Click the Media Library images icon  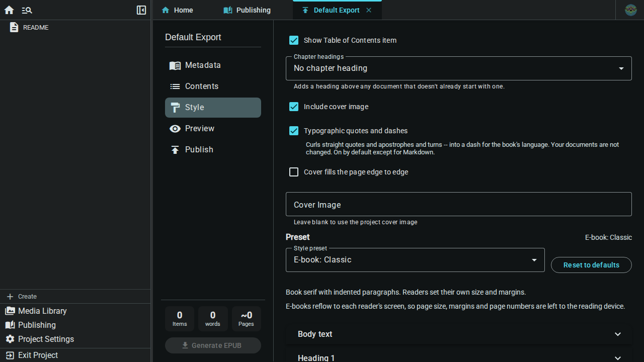pos(10,311)
